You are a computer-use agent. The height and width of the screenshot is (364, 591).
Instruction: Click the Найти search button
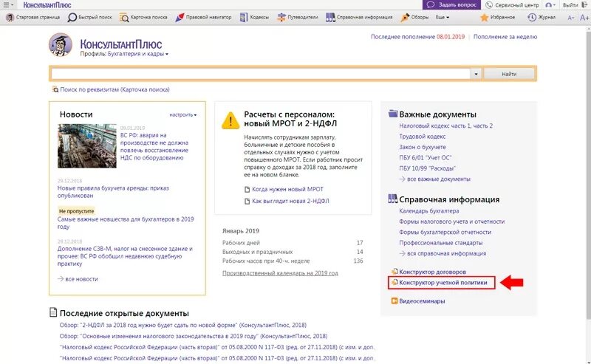pos(509,74)
